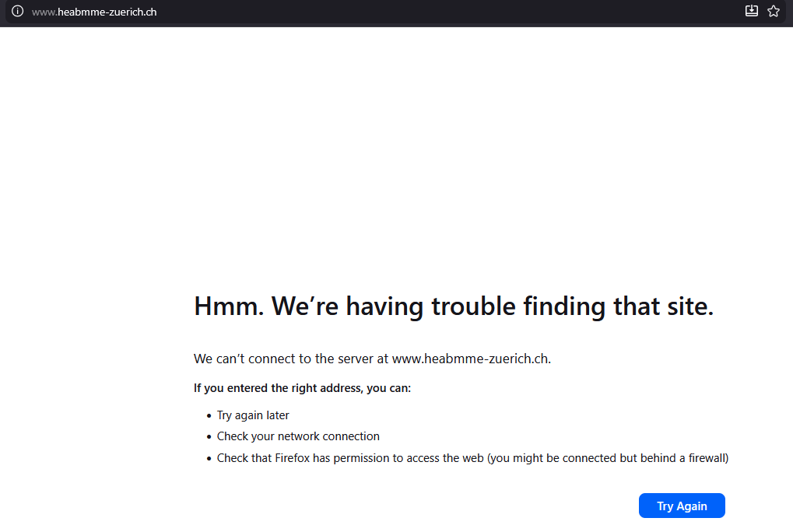
Task: Bookmark this page with the star icon
Action: click(774, 11)
